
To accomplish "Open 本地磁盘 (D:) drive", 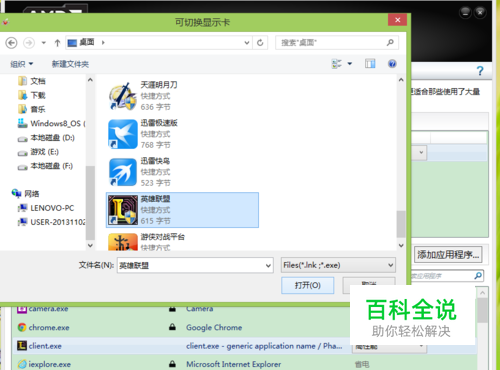I will click(46, 138).
